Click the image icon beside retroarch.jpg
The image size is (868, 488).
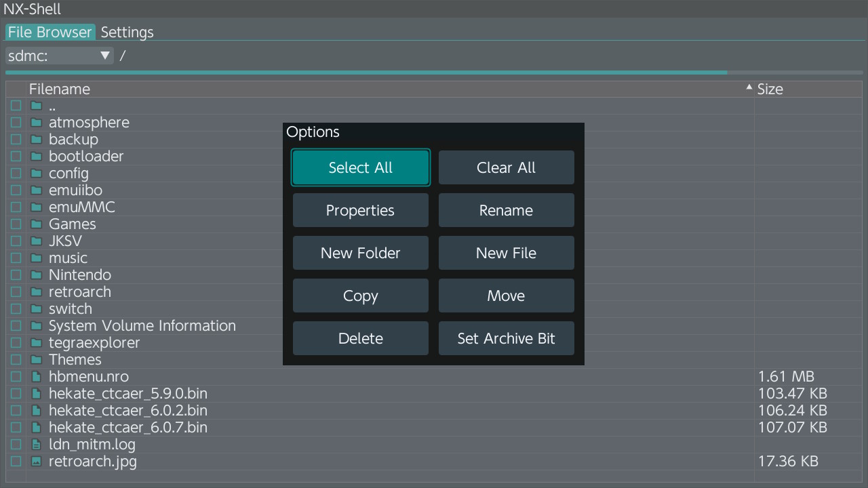(37, 461)
